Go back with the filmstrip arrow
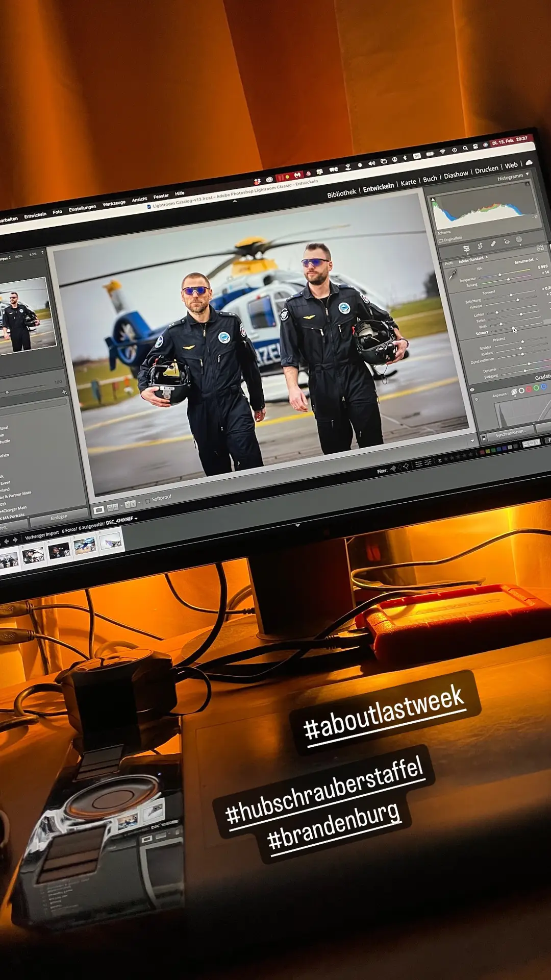This screenshot has height=980, width=551. click(x=7, y=542)
